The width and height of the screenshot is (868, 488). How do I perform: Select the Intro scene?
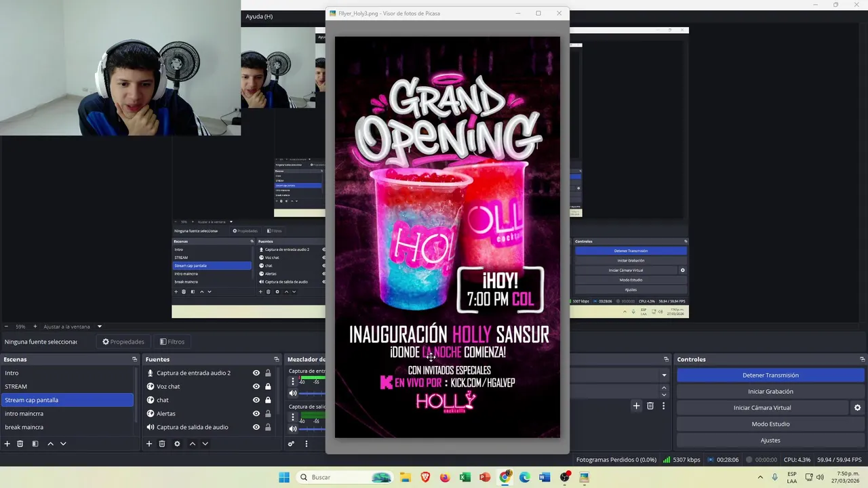click(x=67, y=373)
